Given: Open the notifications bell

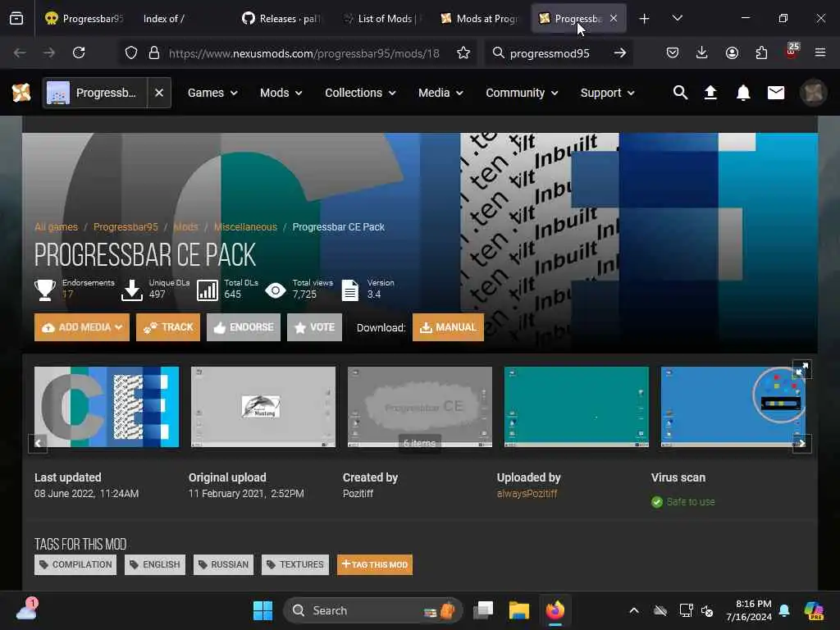Looking at the screenshot, I should point(743,93).
